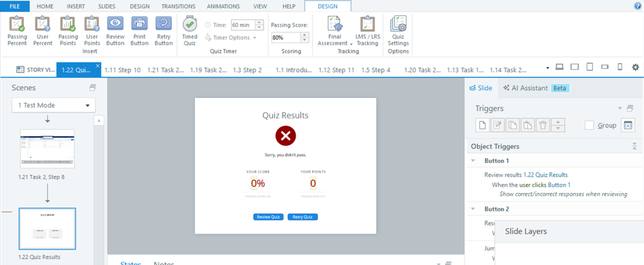
Task: Add the Print Button to results
Action: coord(139,31)
